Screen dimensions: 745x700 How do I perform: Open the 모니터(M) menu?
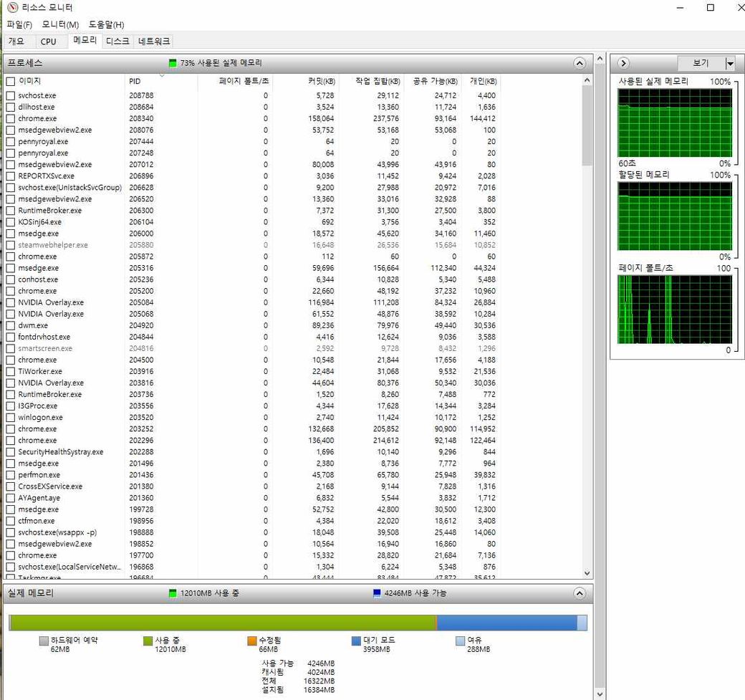[60, 25]
